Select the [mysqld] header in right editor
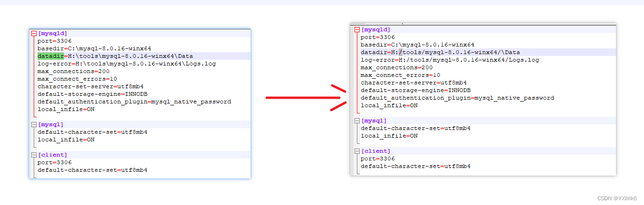 [376, 29]
